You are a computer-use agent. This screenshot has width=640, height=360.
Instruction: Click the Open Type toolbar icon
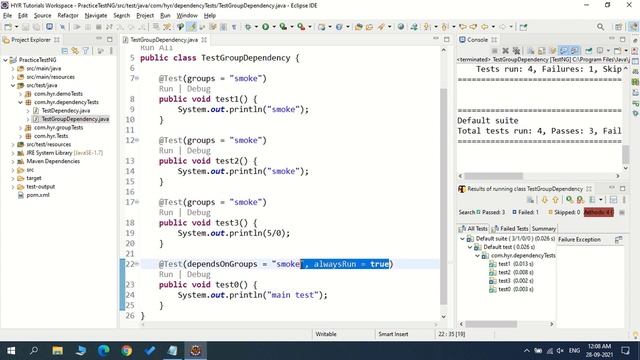pos(358,27)
